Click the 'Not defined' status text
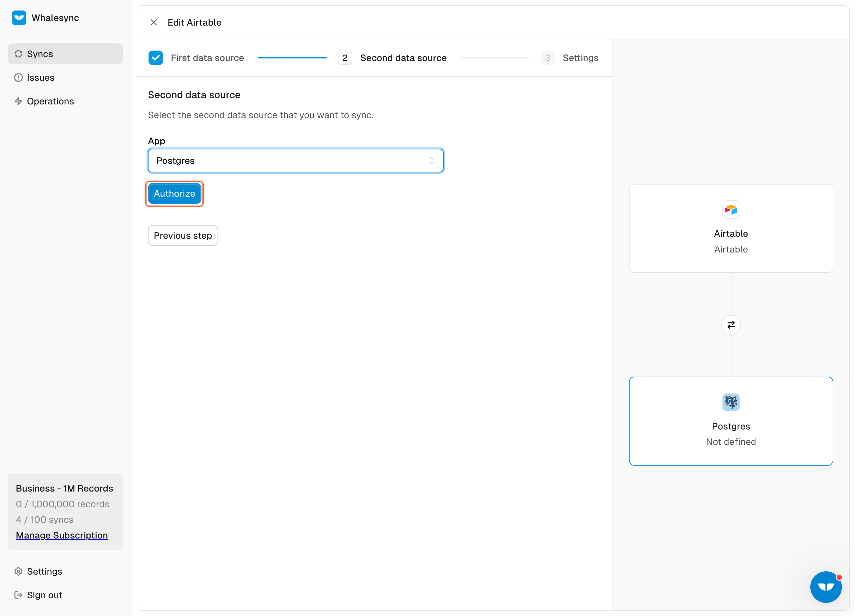Viewport: 855px width, 616px height. (x=731, y=442)
